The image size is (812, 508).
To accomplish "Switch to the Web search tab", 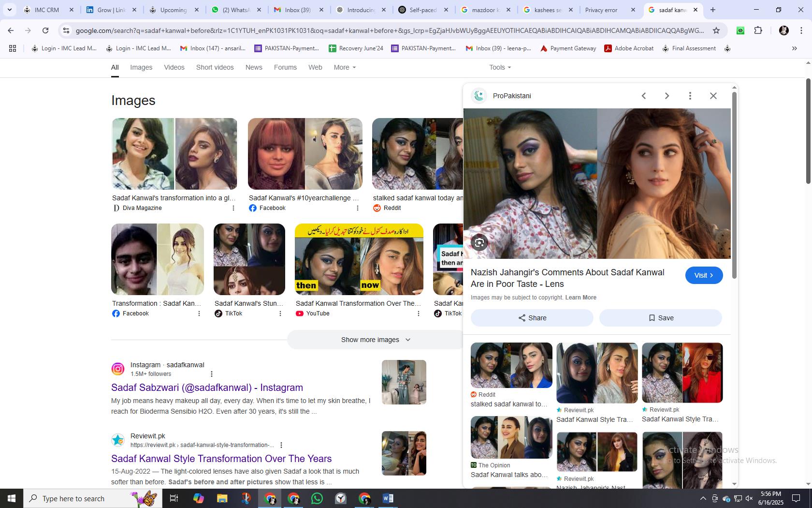I will tap(315, 67).
